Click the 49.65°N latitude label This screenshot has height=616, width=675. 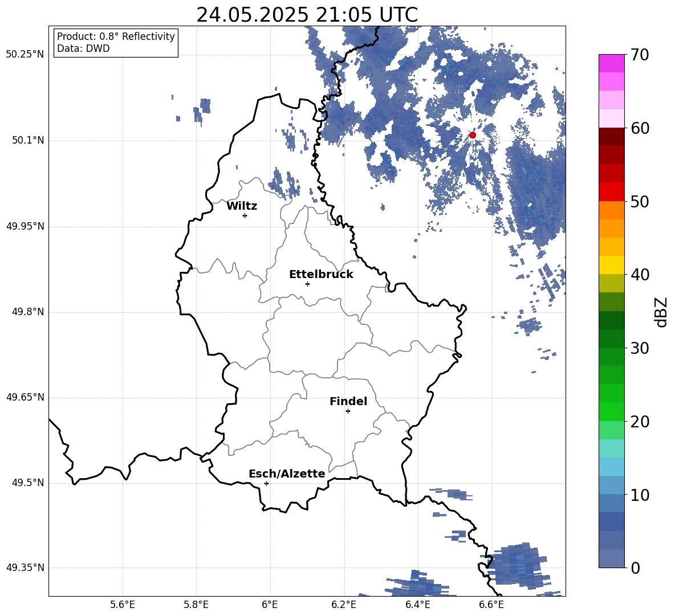(x=25, y=397)
